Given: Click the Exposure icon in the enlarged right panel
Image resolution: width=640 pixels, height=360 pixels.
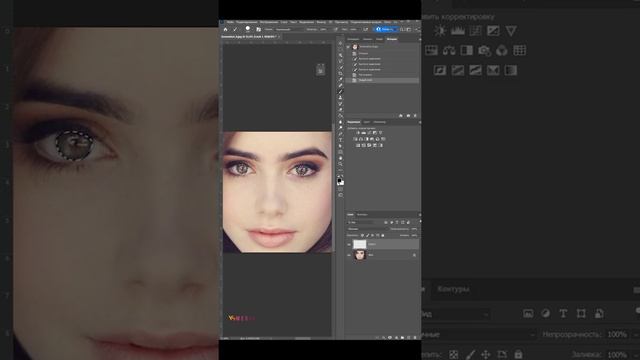Looking at the screenshot, I should tap(493, 31).
